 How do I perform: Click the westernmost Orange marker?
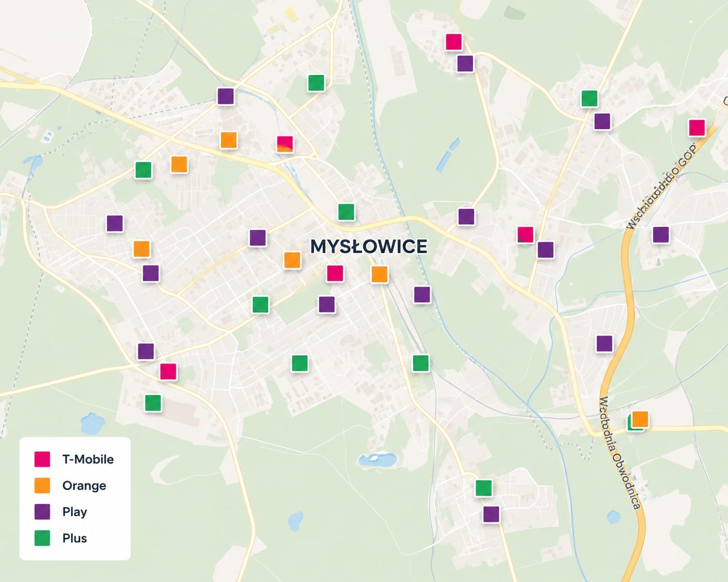(x=142, y=249)
